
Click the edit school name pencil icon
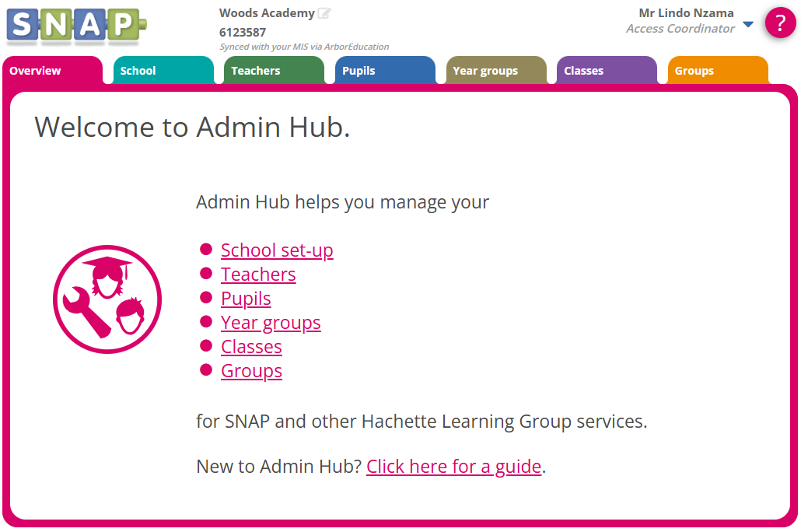(x=324, y=13)
